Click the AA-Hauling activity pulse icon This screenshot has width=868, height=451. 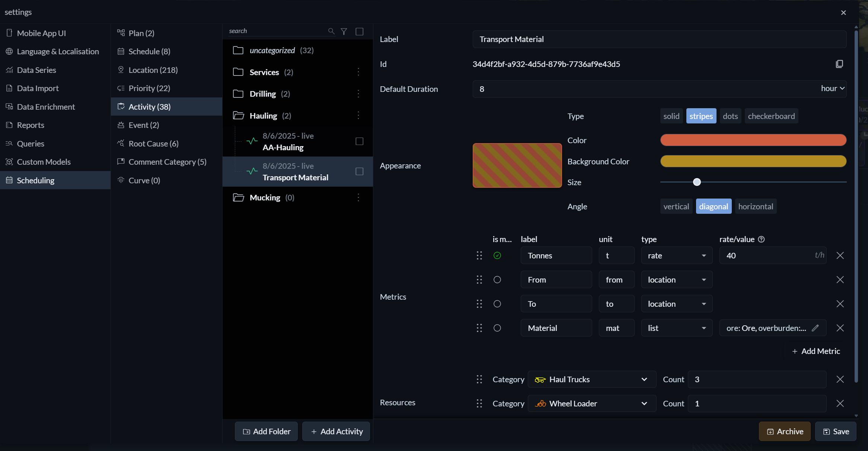click(x=252, y=141)
